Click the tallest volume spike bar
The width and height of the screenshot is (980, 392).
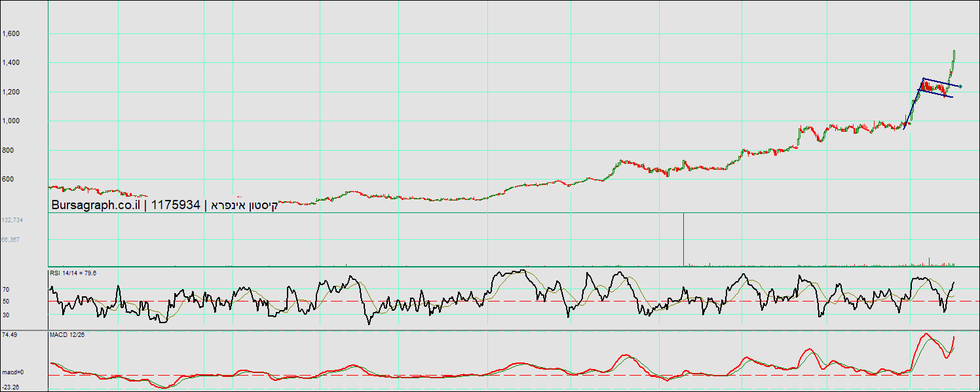(x=683, y=239)
